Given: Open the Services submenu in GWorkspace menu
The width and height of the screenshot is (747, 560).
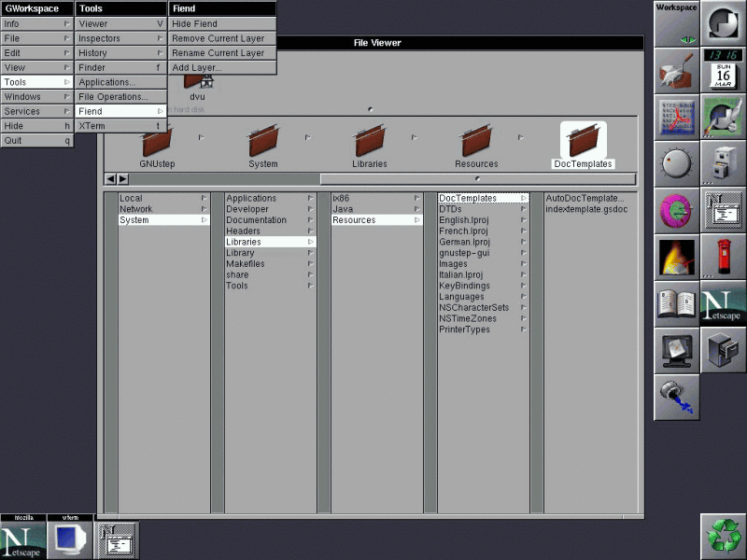Looking at the screenshot, I should 36,111.
